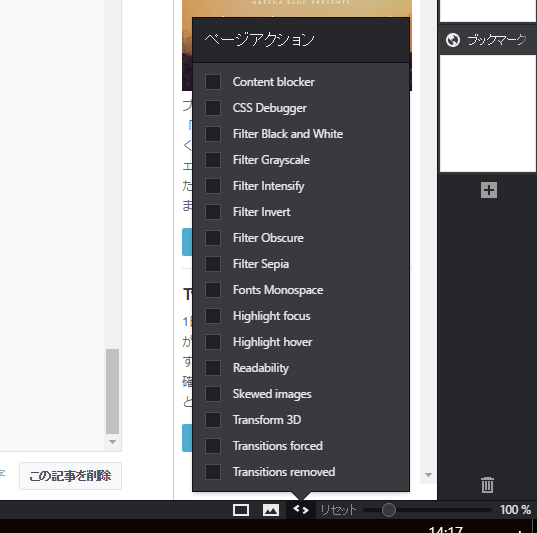Image resolution: width=537 pixels, height=533 pixels.
Task: Turn on Filter Invert
Action: tap(213, 212)
